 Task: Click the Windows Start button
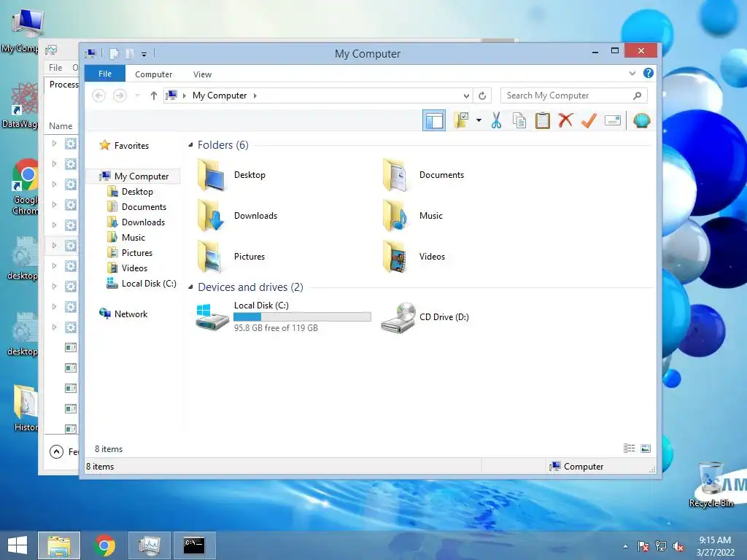pyautogui.click(x=18, y=545)
